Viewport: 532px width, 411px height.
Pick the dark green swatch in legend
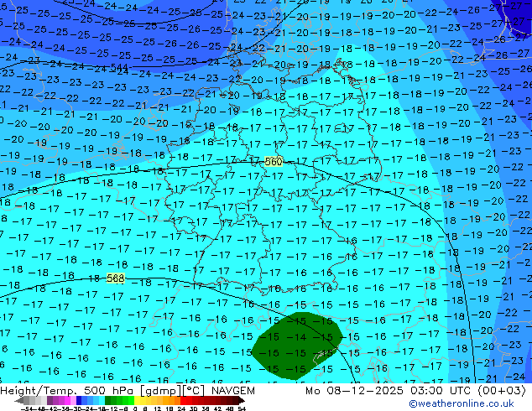tap(107, 400)
